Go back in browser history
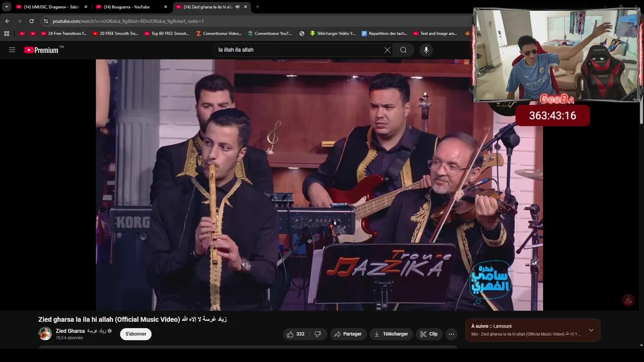Image resolution: width=644 pixels, height=362 pixels. click(7, 21)
